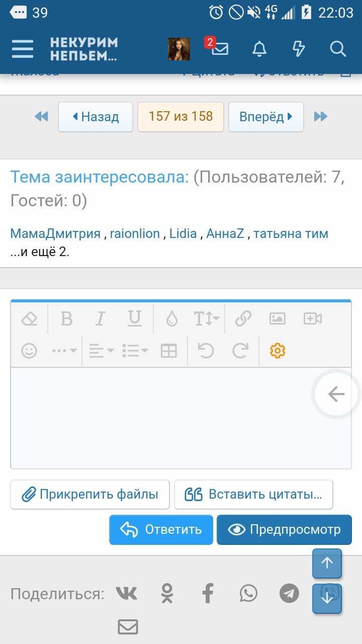Toggle bold formatting
The height and width of the screenshot is (644, 362).
point(66,318)
